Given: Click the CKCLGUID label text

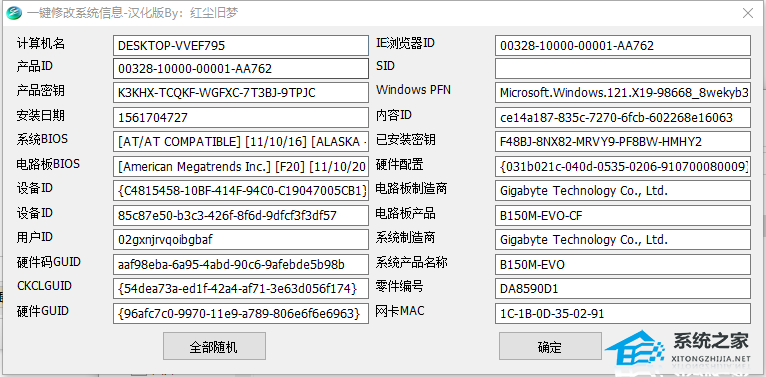Looking at the screenshot, I should coord(44,286).
